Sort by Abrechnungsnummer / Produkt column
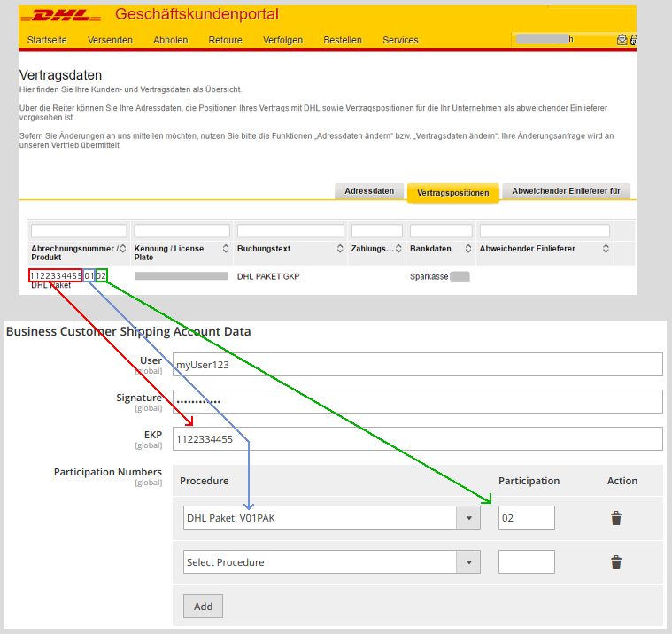 coord(123,249)
